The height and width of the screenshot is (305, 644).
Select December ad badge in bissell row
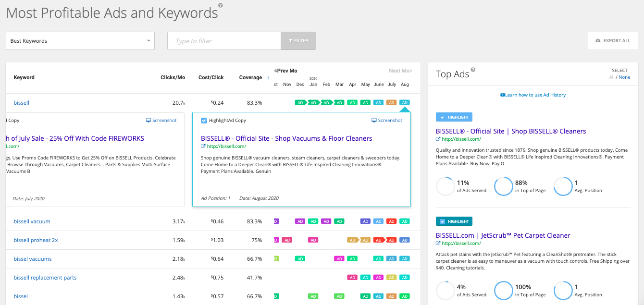pyautogui.click(x=300, y=103)
